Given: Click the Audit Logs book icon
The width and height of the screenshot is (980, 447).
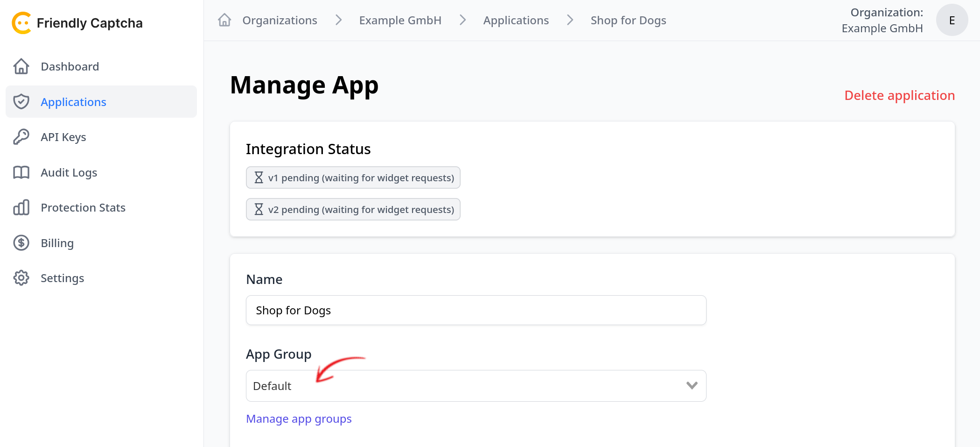Looking at the screenshot, I should pyautogui.click(x=21, y=172).
